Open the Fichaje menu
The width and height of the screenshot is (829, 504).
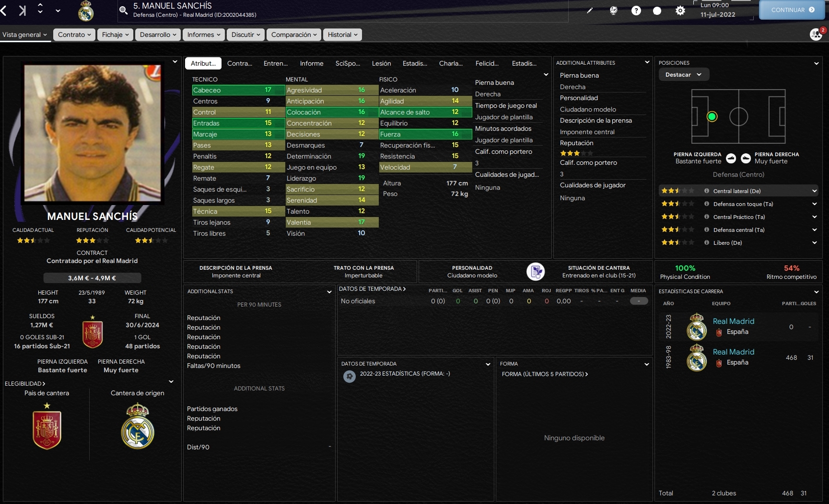(115, 34)
